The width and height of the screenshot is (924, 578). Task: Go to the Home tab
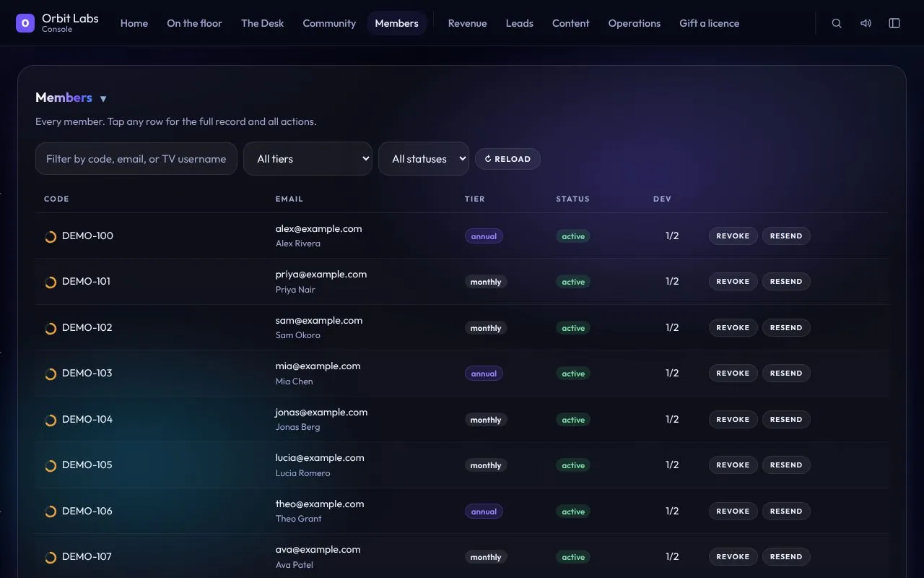pyautogui.click(x=134, y=23)
